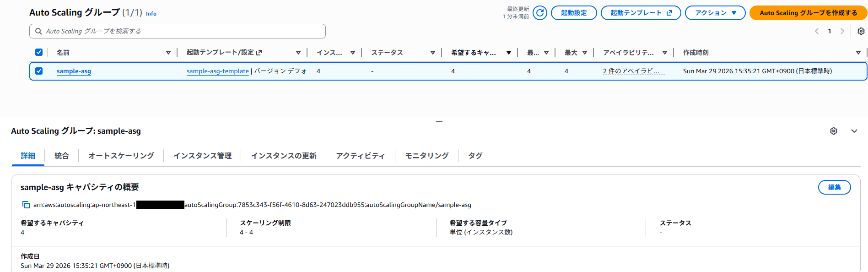This screenshot has height=272, width=868.
Task: Open table preferences gear icon
Action: [861, 31]
